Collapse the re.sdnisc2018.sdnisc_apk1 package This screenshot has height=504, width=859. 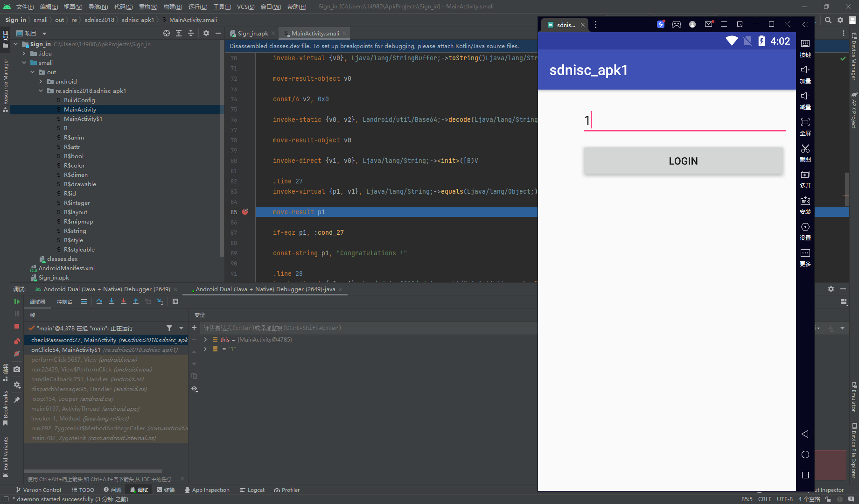pyautogui.click(x=41, y=91)
